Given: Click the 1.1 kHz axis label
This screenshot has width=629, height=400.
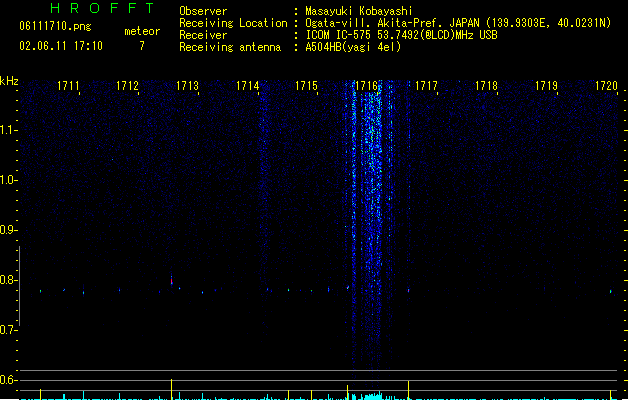Looking at the screenshot, I should 8,130.
